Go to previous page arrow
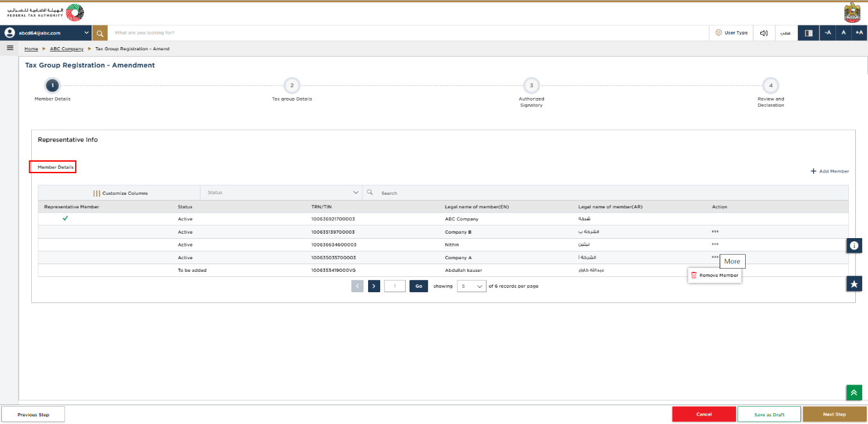Viewport: 868px width, 424px height. pyautogui.click(x=357, y=286)
